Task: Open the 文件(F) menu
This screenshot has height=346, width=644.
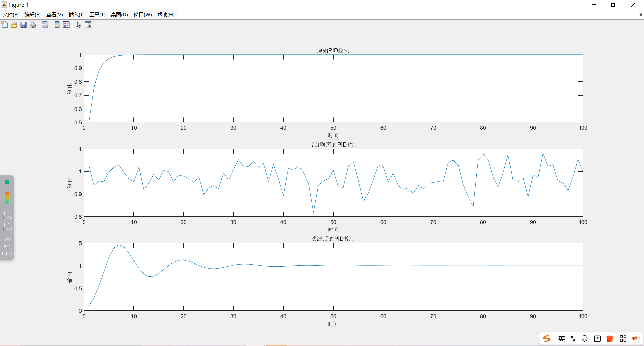Action: click(x=10, y=15)
